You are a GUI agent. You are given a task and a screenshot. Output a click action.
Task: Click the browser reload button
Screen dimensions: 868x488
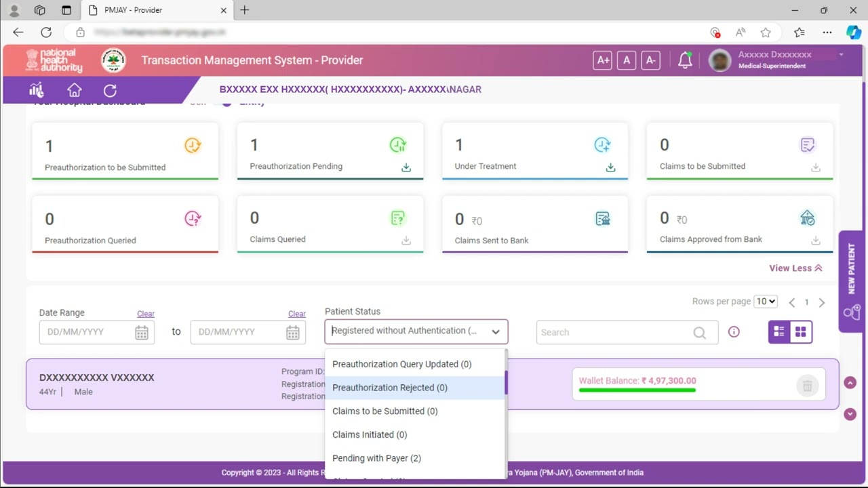click(46, 32)
